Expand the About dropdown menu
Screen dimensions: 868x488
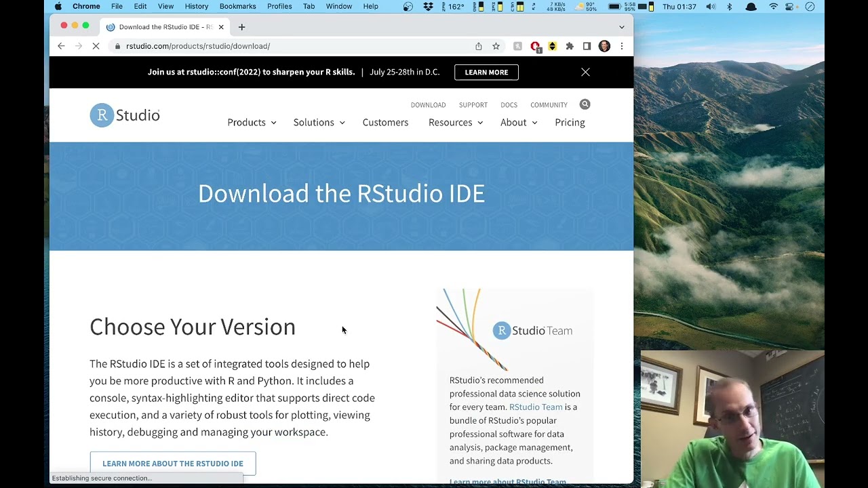tap(519, 122)
